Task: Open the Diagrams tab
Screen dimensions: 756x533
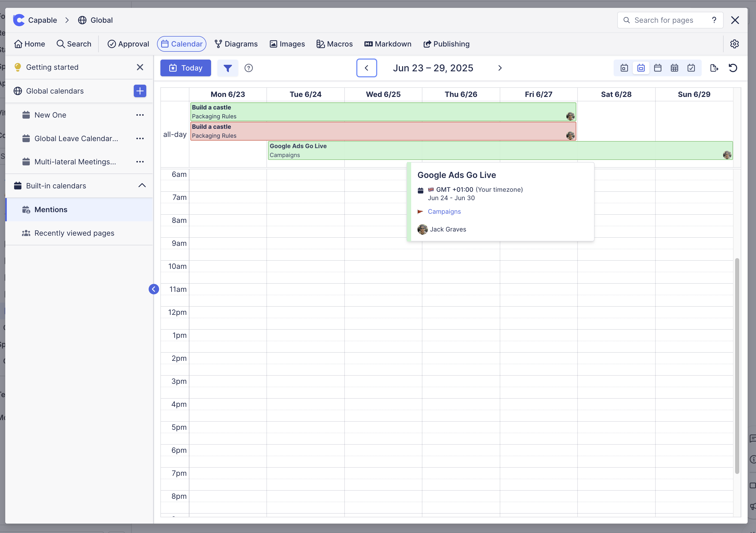Action: click(x=236, y=44)
